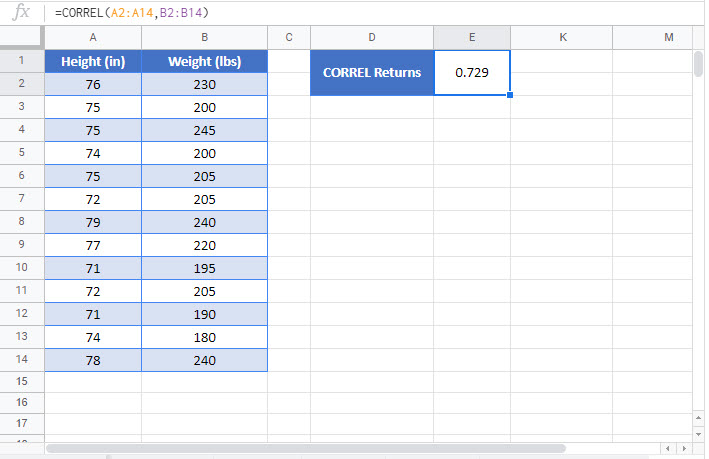Select row 14 header
The image size is (709, 459).
(22, 360)
